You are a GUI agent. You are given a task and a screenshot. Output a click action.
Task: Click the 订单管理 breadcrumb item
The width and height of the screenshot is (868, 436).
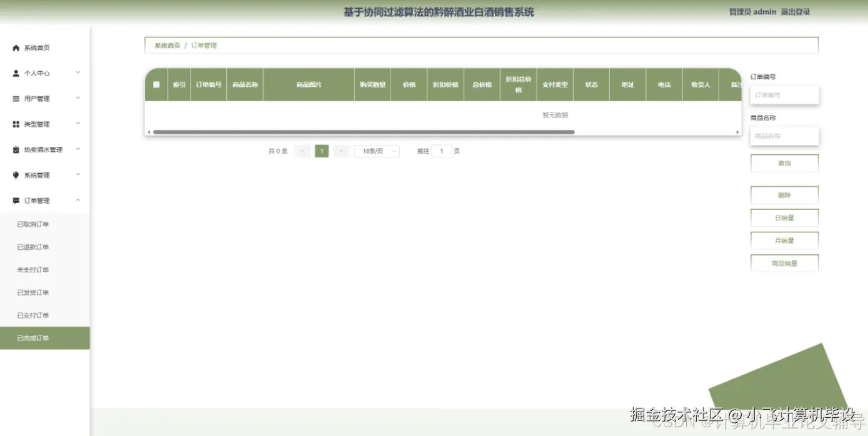tap(204, 46)
